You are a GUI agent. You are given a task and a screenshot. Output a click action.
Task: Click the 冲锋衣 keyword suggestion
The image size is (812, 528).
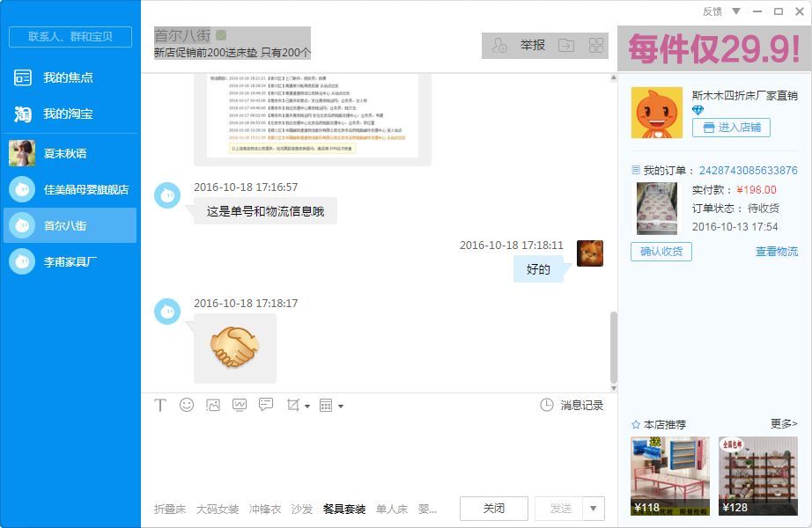[x=265, y=510]
